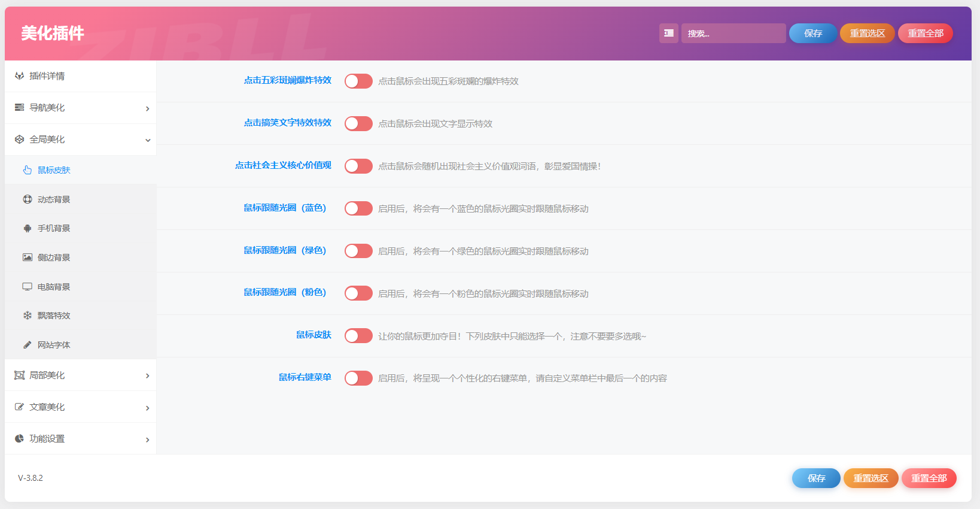The height and width of the screenshot is (509, 980).
Task: Click the expand-all list icon beside search
Action: 668,34
